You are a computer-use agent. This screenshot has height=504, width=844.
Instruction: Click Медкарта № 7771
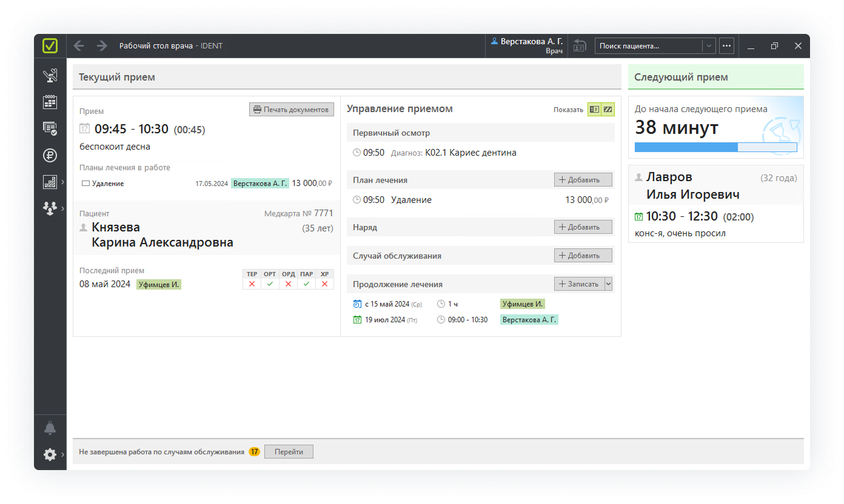(x=298, y=213)
